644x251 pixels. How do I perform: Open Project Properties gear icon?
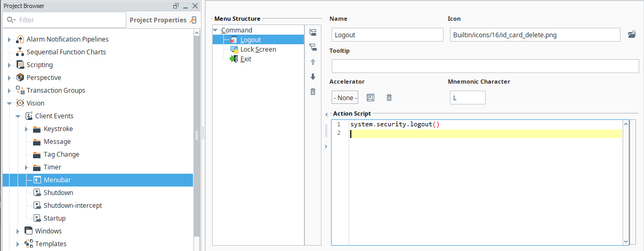pyautogui.click(x=193, y=20)
